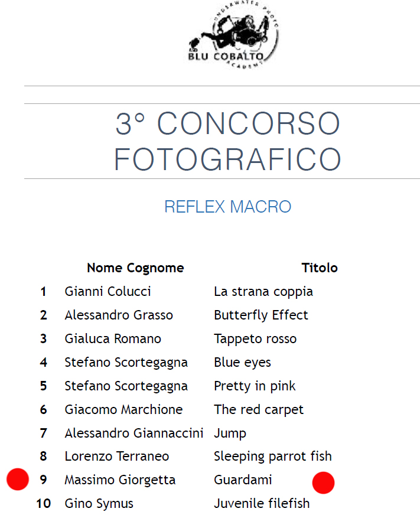420x528 pixels.
Task: Click the name Gianni Colucci
Action: (108, 291)
